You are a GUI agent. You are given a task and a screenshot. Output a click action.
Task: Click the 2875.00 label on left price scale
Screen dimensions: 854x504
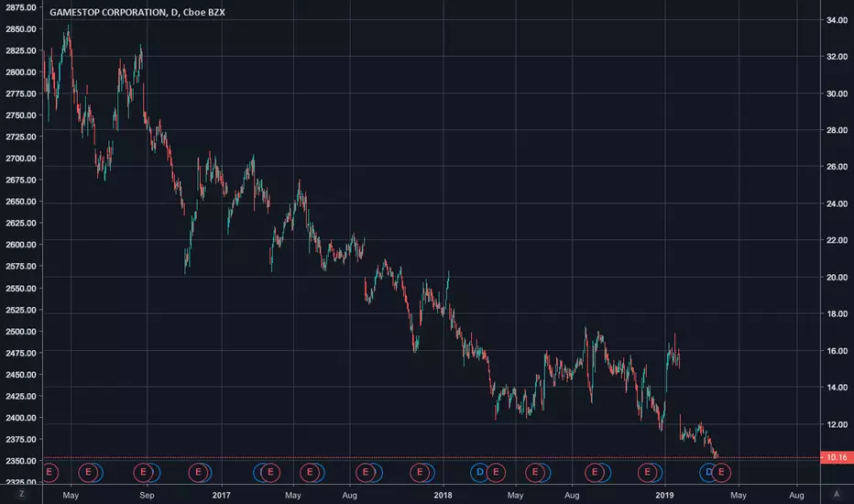pyautogui.click(x=21, y=7)
